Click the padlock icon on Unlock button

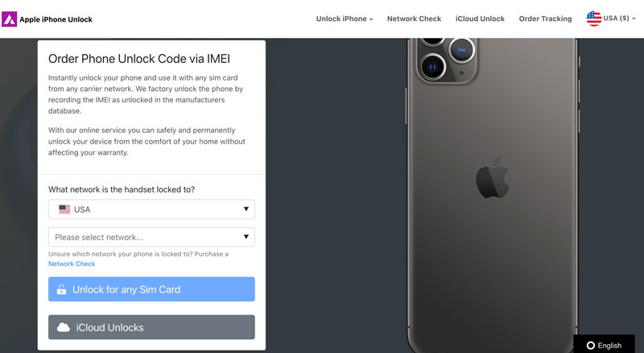click(62, 289)
